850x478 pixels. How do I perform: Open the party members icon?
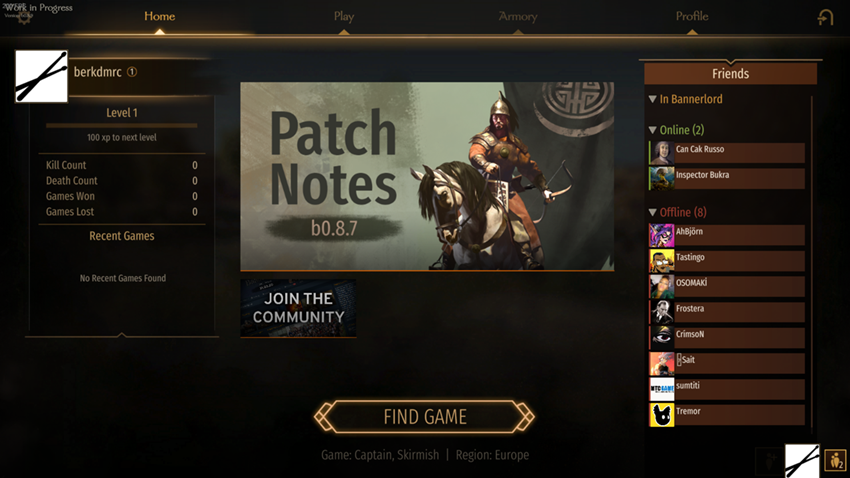[835, 461]
